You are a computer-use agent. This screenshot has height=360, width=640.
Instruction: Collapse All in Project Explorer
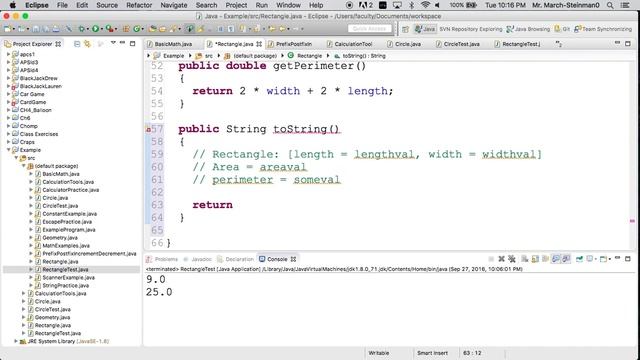tap(77, 44)
